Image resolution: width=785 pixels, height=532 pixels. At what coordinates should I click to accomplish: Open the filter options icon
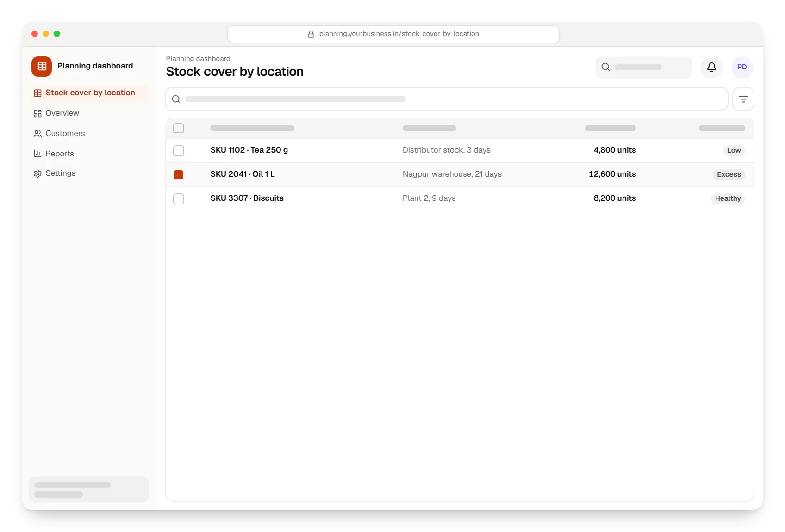[x=743, y=99]
